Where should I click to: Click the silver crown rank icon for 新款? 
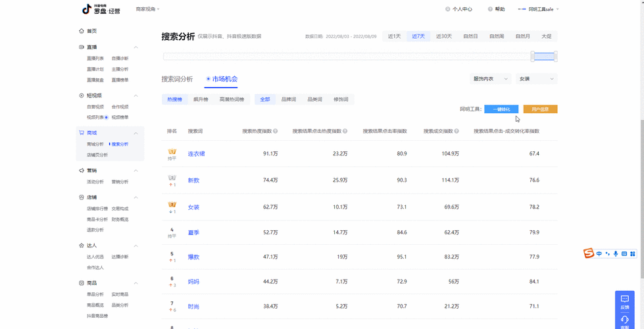click(172, 178)
